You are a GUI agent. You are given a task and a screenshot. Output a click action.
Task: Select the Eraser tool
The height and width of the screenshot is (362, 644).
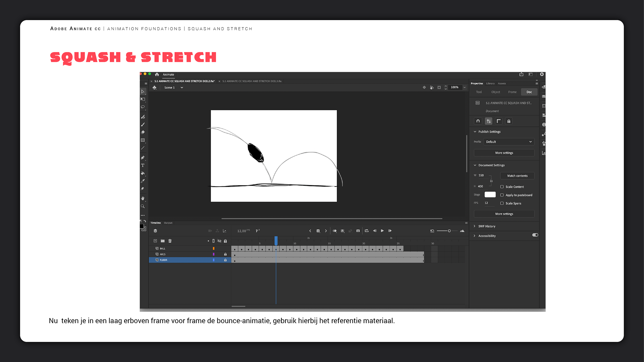click(x=143, y=132)
